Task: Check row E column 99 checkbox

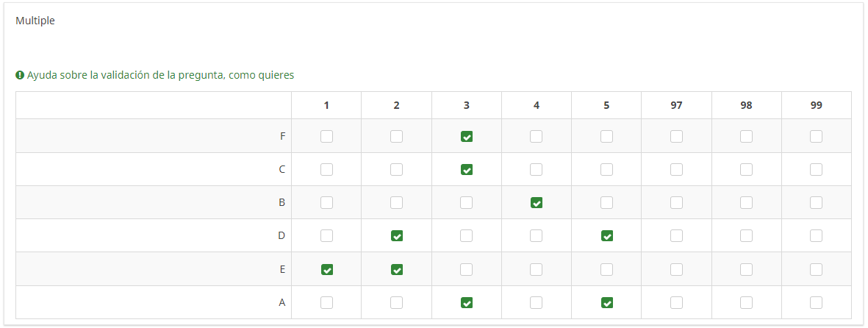Action: pos(816,269)
